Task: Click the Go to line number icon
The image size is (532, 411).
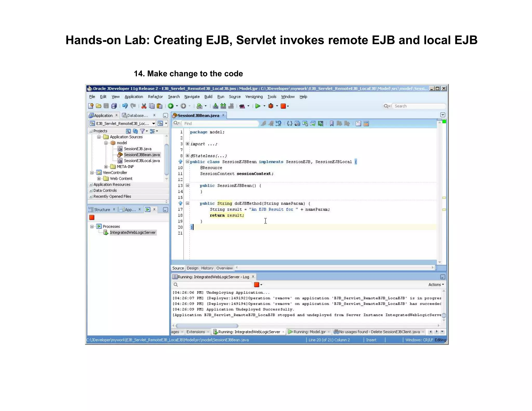Action: pos(297,124)
